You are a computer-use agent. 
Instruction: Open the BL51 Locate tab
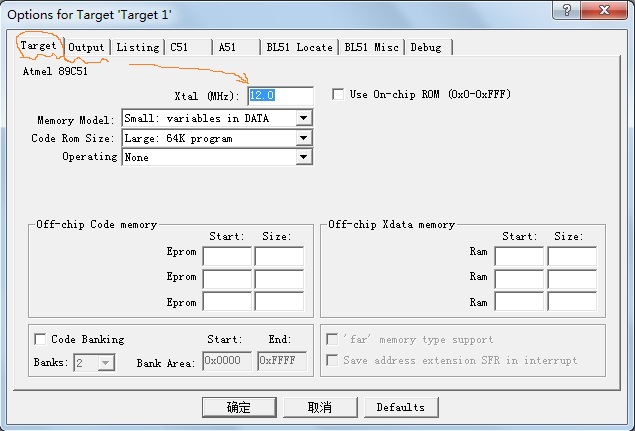[299, 47]
